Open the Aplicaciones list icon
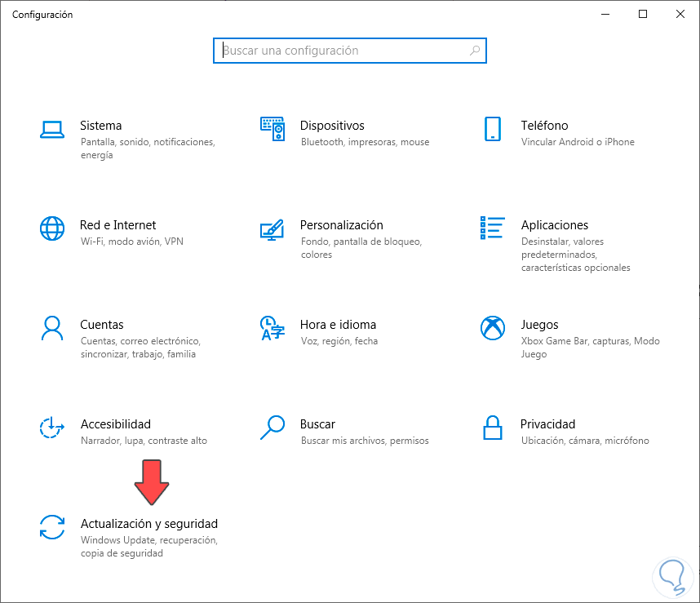This screenshot has width=700, height=603. click(x=492, y=228)
